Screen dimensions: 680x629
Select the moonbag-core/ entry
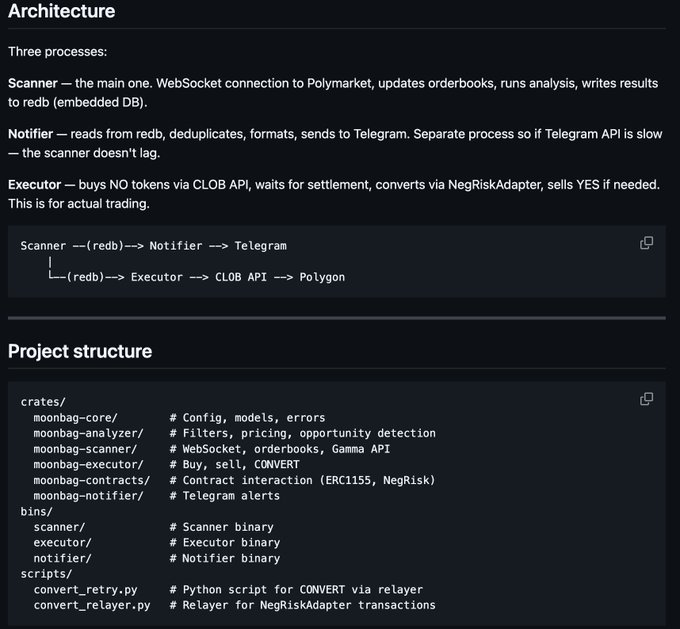(75, 418)
